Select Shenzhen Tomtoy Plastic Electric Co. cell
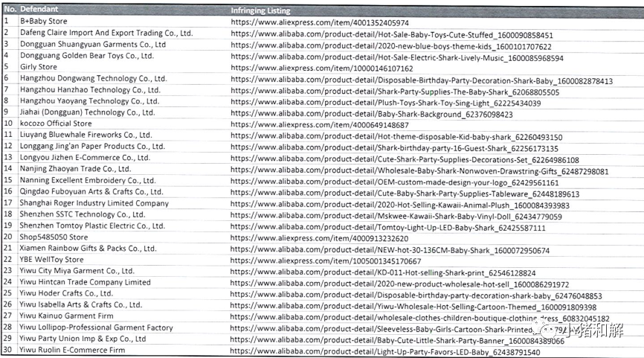 point(92,226)
